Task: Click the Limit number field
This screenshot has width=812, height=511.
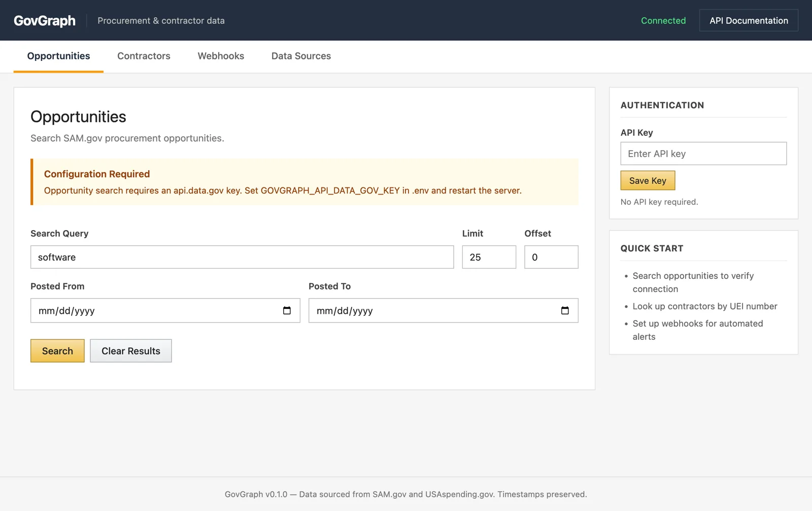Action: click(489, 257)
